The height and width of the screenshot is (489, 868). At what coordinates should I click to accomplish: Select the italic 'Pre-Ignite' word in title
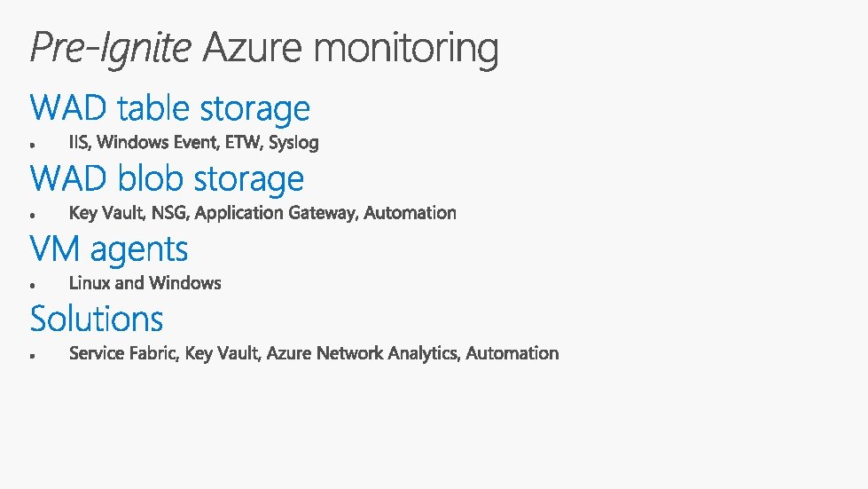[110, 49]
